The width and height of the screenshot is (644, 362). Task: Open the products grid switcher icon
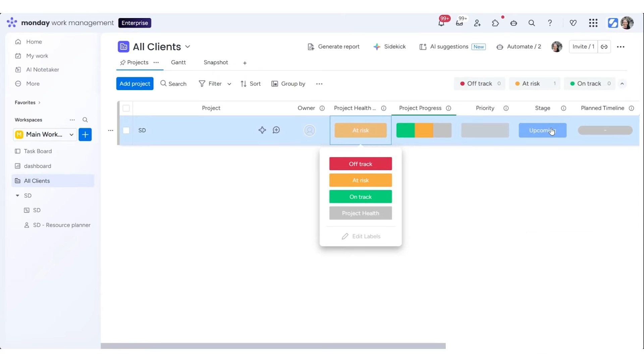pyautogui.click(x=593, y=23)
